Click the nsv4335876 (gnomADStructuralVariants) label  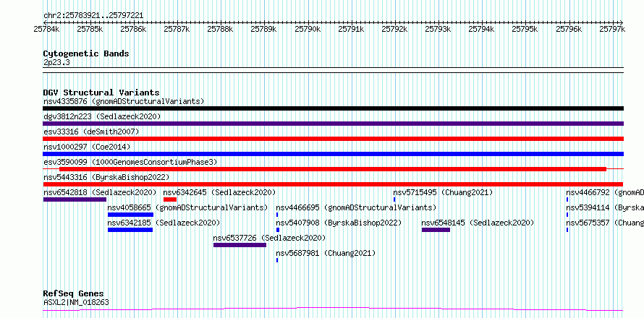point(124,101)
